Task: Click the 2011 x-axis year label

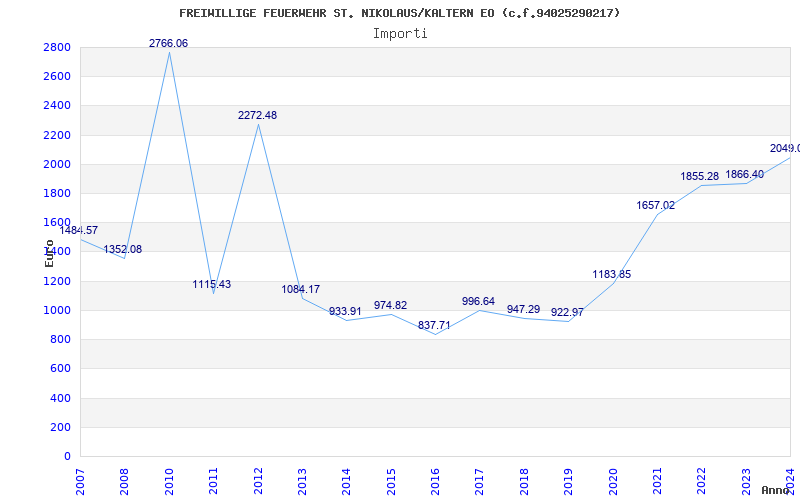Action: (213, 481)
